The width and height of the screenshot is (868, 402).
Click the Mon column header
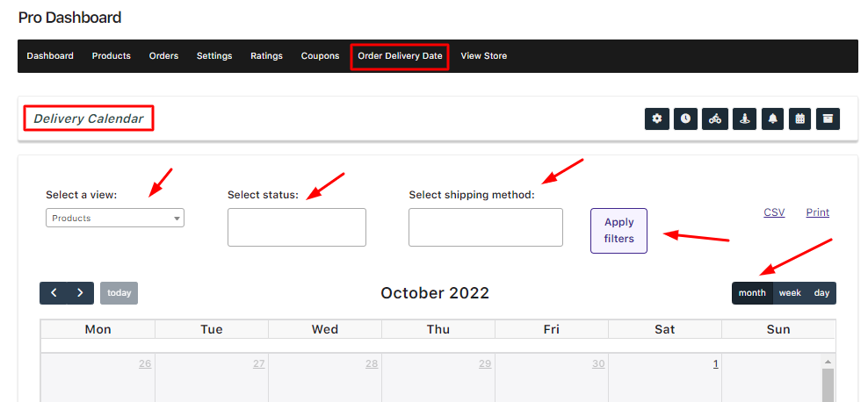tap(98, 329)
